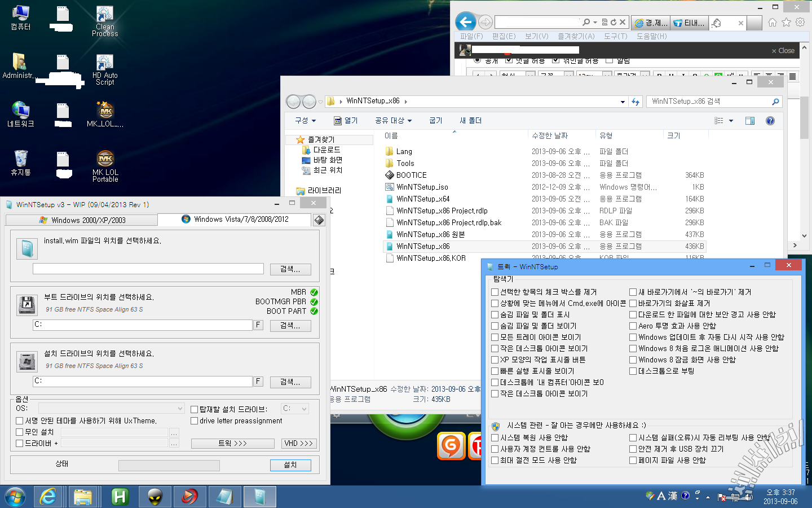Click the browser home icon

(x=773, y=22)
